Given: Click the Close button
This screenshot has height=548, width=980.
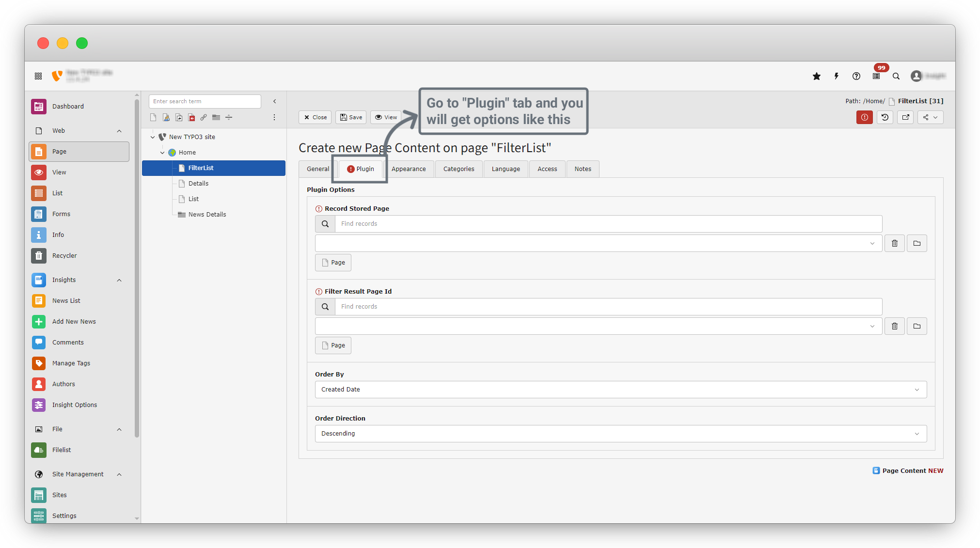Looking at the screenshot, I should (315, 117).
